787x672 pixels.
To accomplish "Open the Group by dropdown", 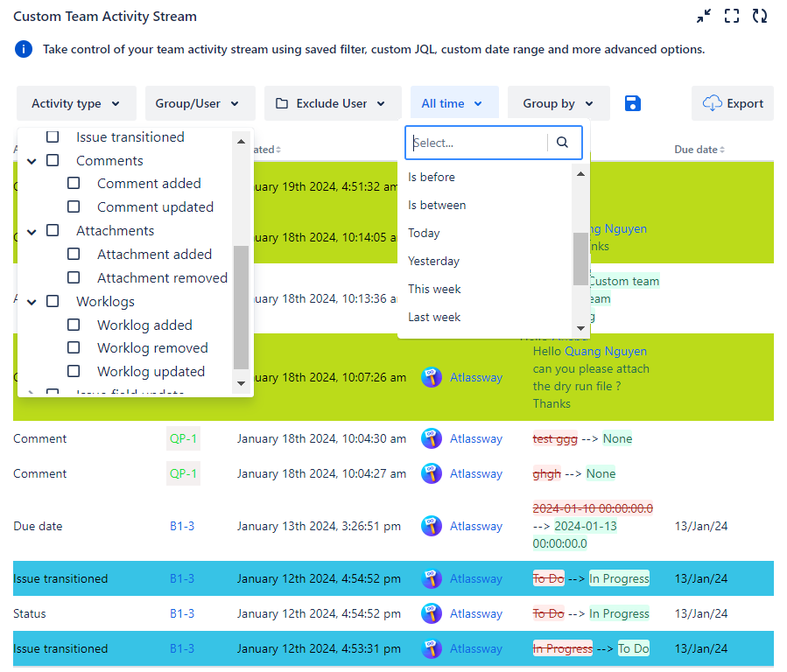I will click(558, 102).
